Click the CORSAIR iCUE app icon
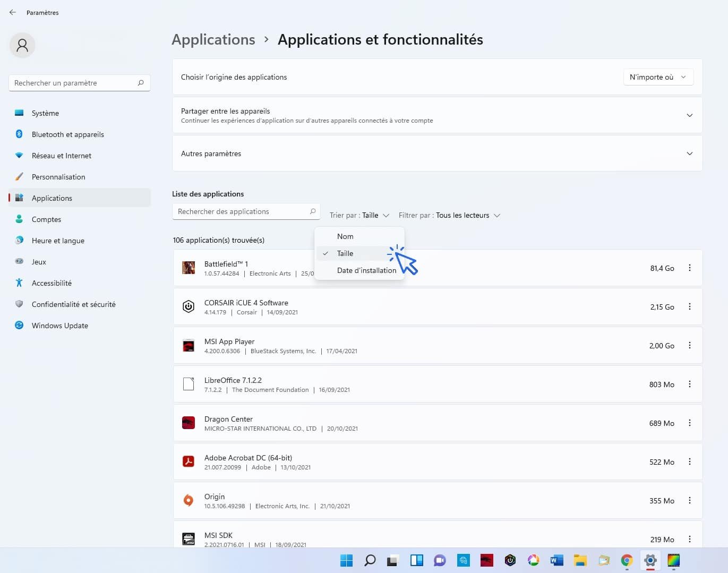 (189, 306)
